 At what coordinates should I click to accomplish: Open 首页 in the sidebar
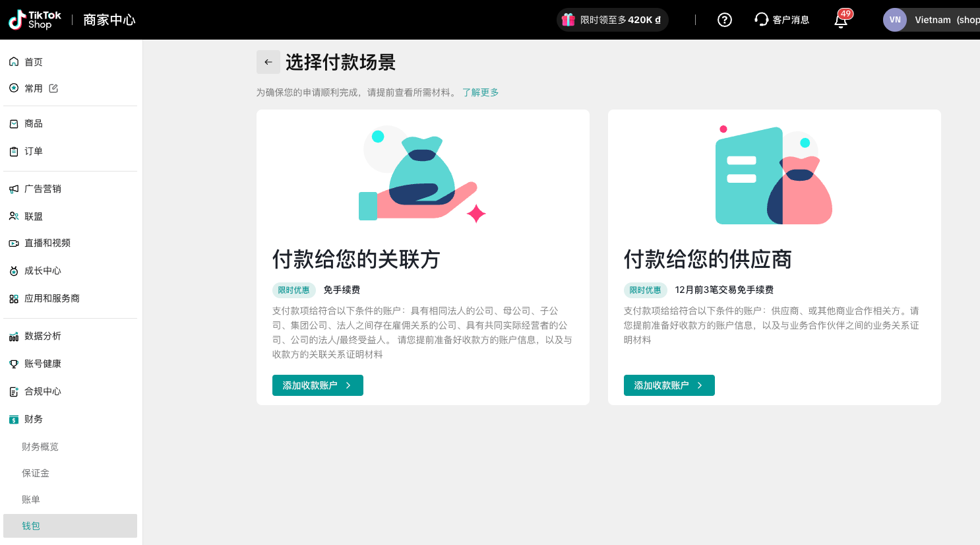tap(34, 62)
